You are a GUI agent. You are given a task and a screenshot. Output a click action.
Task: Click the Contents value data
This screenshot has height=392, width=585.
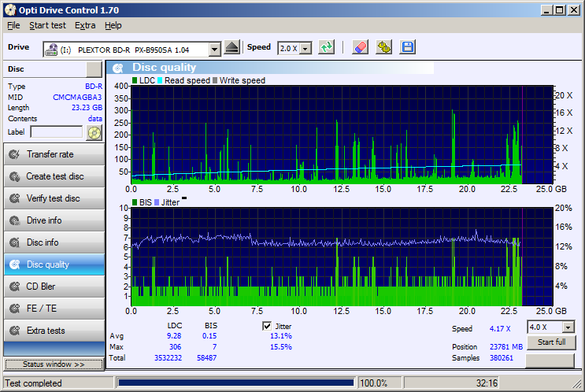95,119
